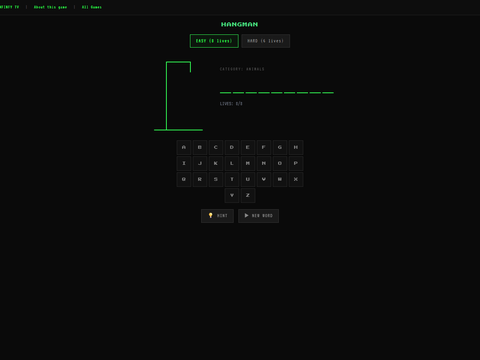Screen dimensions: 480x360
Task: Guess the letter F
Action: pyautogui.click(x=264, y=147)
